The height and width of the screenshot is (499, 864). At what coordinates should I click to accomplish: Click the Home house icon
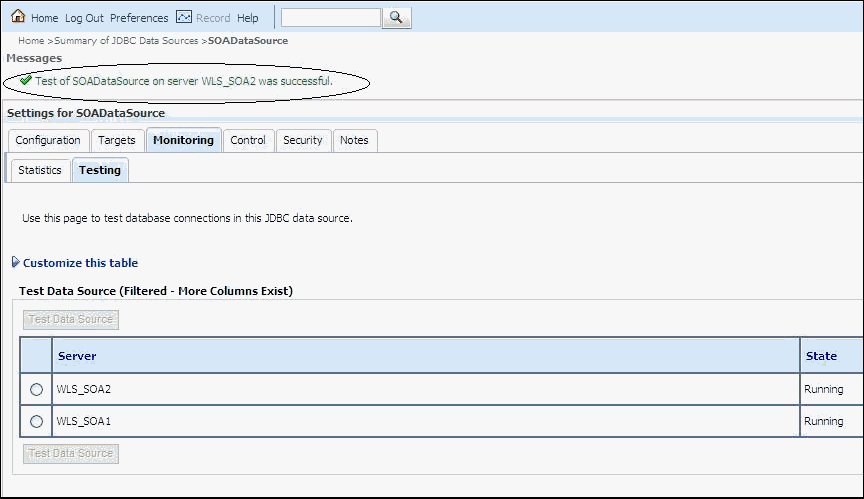17,17
